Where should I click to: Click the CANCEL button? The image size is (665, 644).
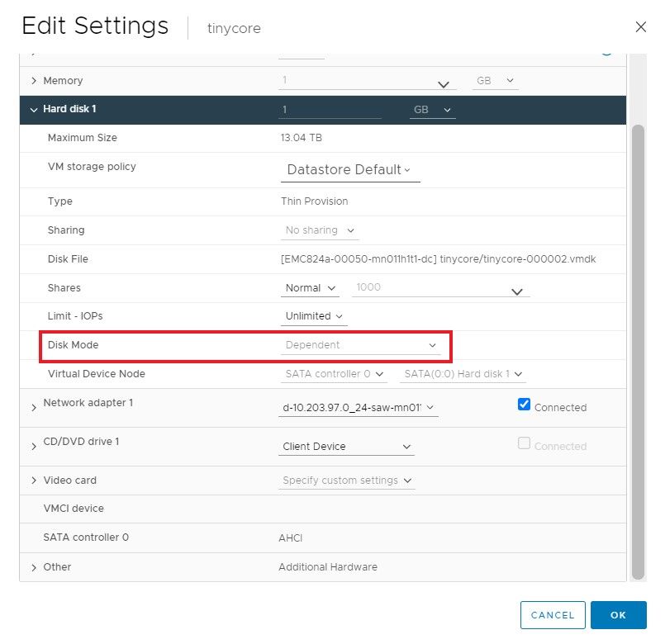pos(553,615)
